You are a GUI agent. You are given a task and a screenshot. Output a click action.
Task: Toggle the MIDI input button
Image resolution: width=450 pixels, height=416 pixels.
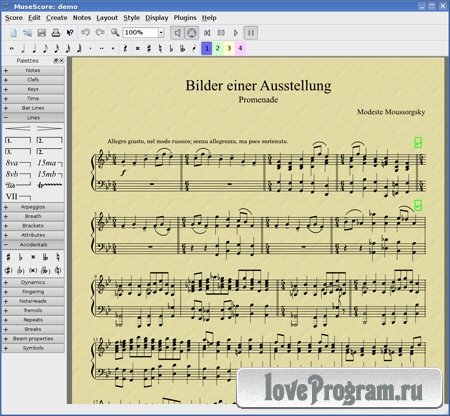coord(191,33)
